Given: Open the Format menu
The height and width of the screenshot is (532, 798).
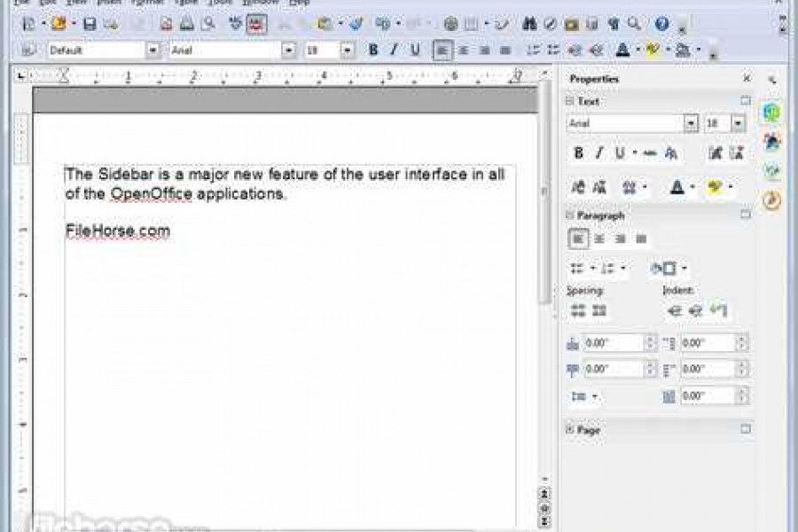Looking at the screenshot, I should pyautogui.click(x=146, y=4).
